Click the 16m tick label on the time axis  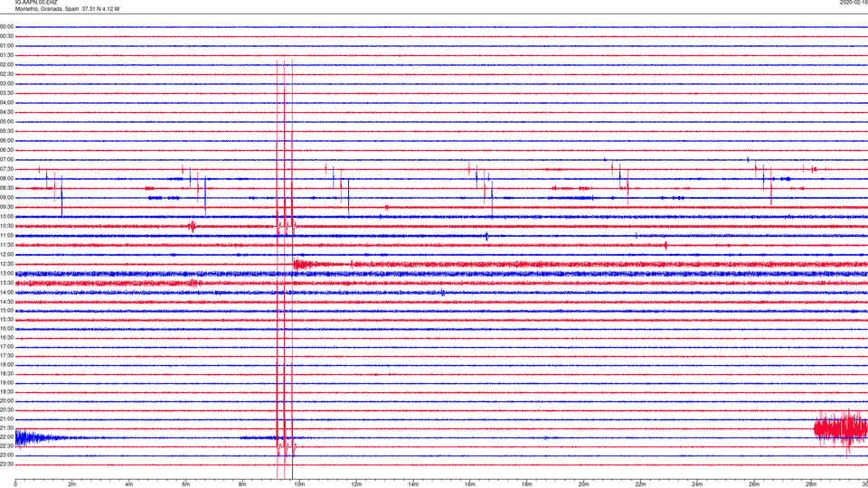click(x=470, y=484)
